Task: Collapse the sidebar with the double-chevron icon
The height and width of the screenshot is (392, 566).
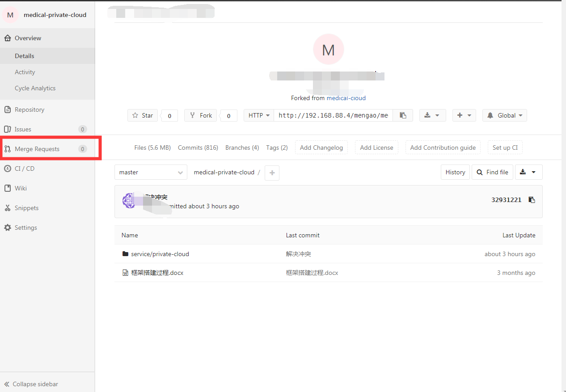Action: (6, 384)
